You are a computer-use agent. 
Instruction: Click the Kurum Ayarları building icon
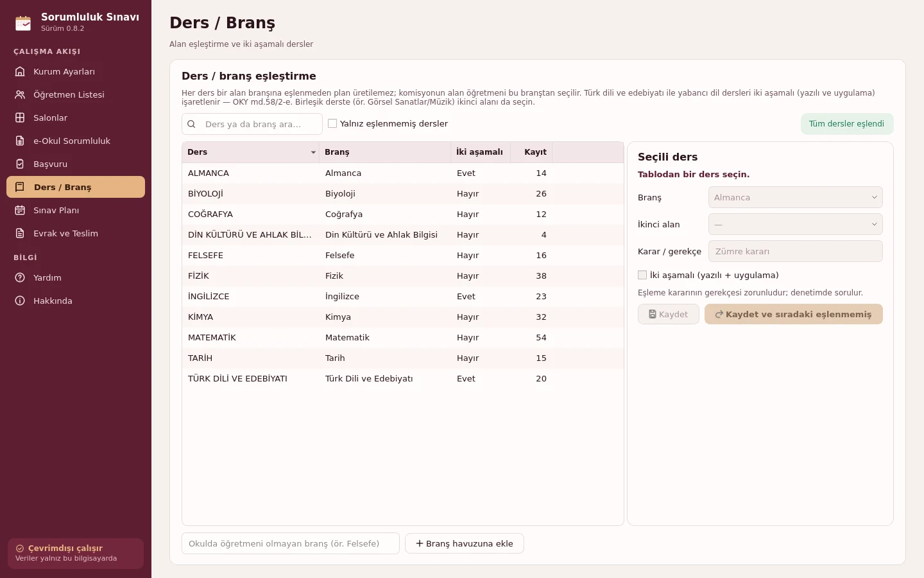tap(20, 71)
